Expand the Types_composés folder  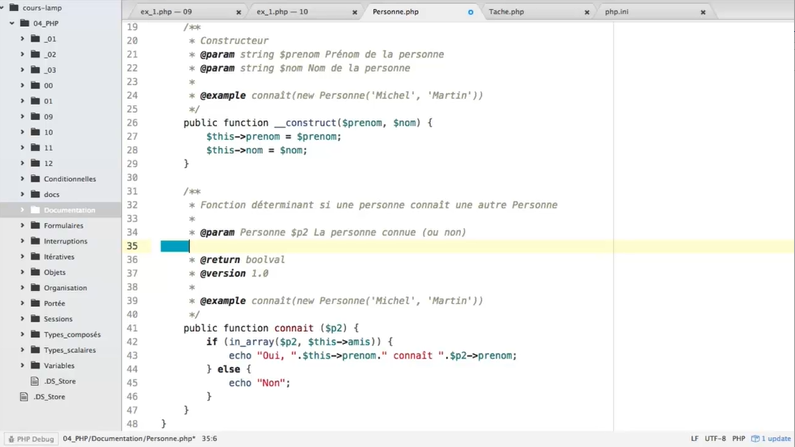pos(23,335)
